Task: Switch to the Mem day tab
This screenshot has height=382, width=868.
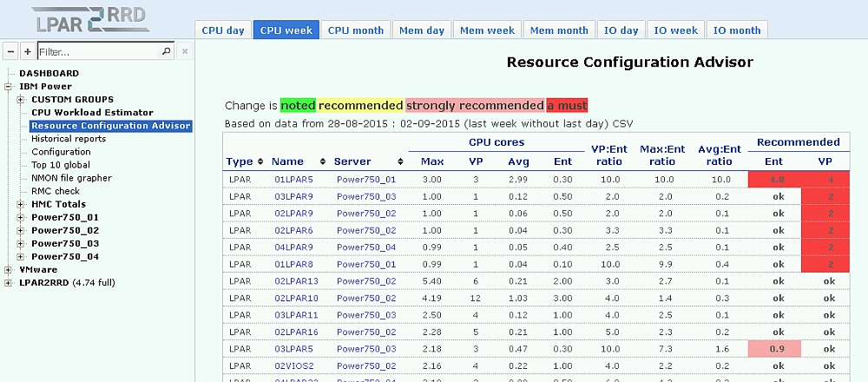Action: pyautogui.click(x=422, y=30)
